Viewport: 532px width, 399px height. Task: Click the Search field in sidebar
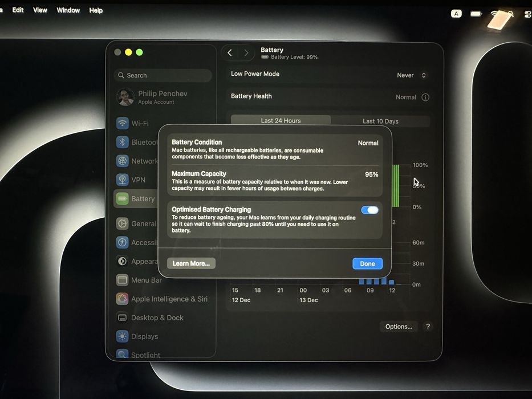click(x=163, y=75)
